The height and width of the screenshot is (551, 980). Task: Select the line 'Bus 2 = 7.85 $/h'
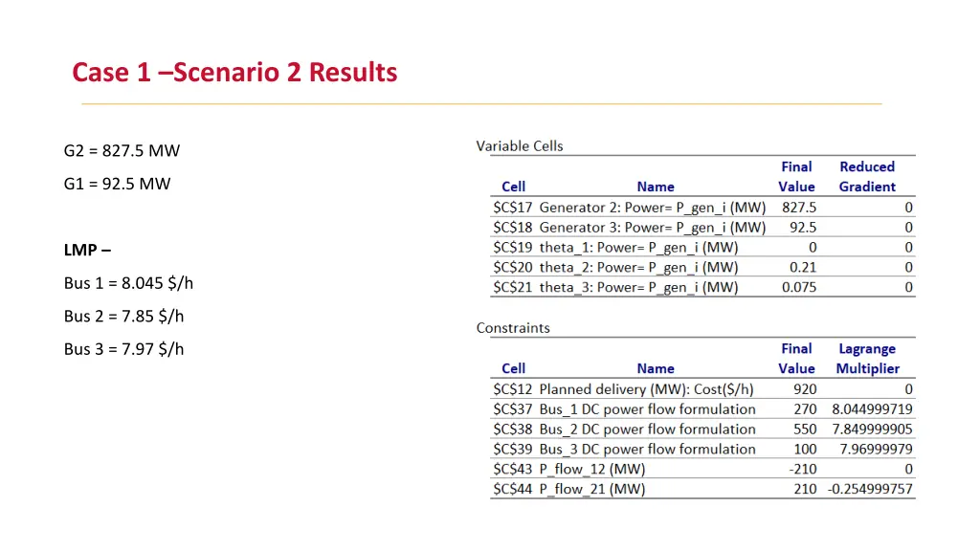click(x=123, y=316)
